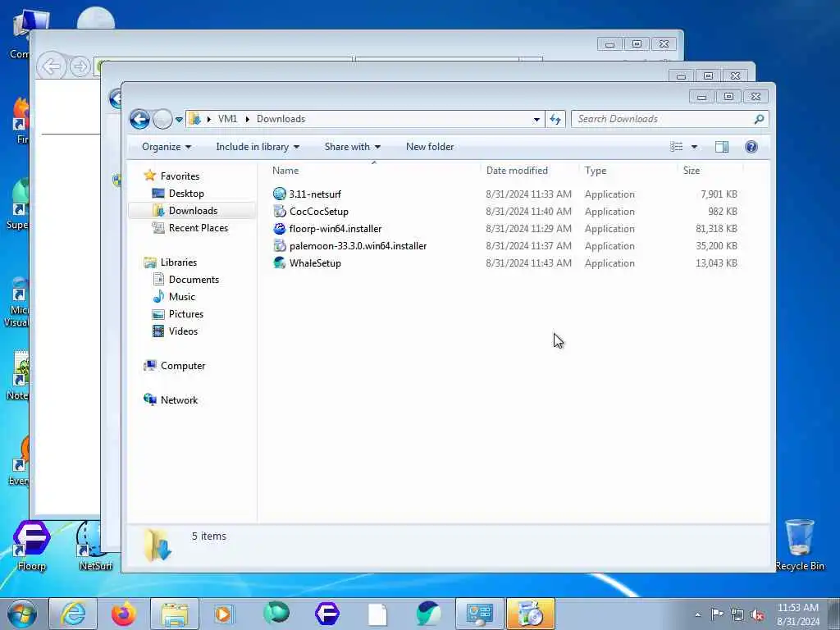Select the WhaleSetup application icon

(x=280, y=262)
